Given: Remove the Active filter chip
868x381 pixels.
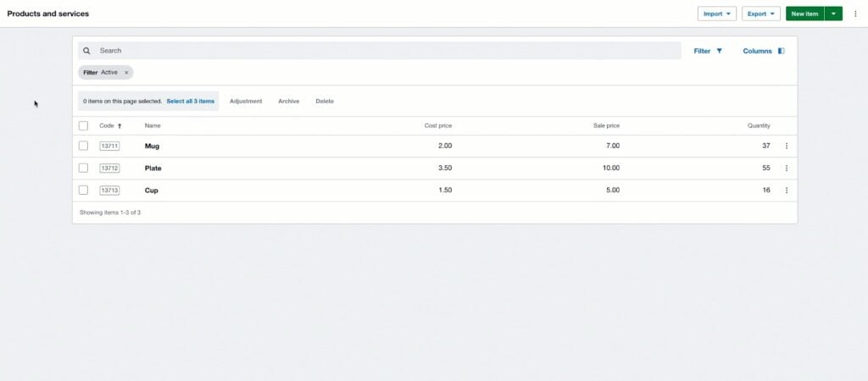Looking at the screenshot, I should click(x=126, y=73).
